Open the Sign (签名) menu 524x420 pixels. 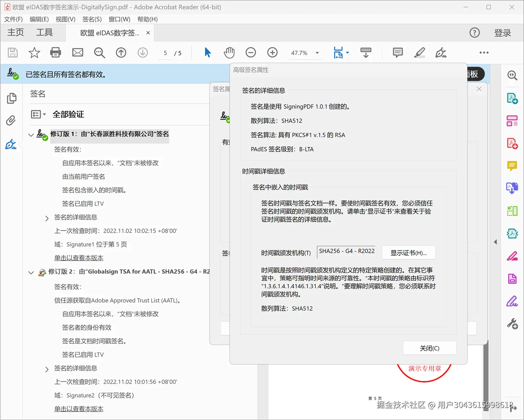92,19
